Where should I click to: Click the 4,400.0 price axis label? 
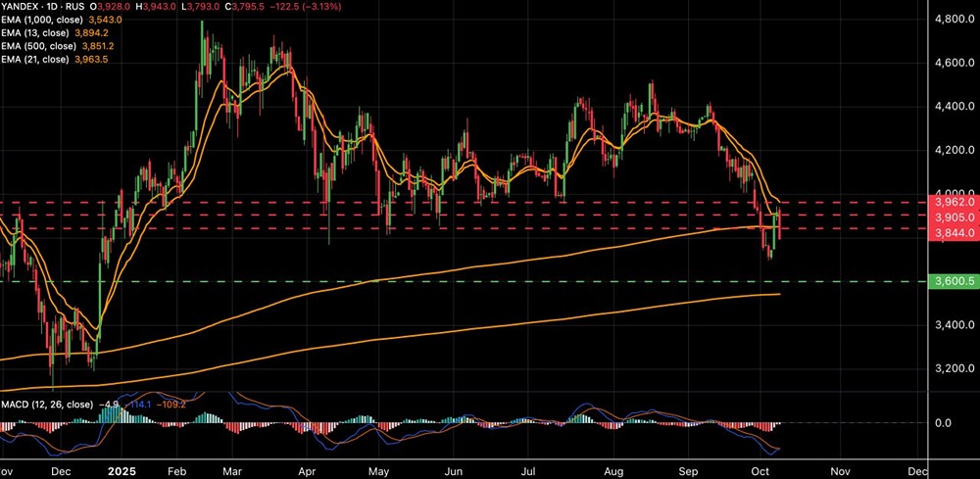tap(954, 106)
